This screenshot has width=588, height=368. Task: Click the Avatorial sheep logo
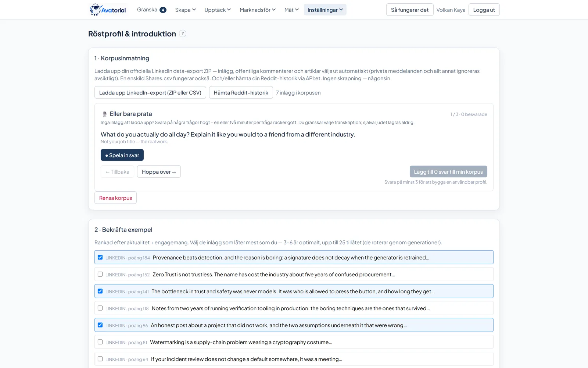[x=108, y=10]
